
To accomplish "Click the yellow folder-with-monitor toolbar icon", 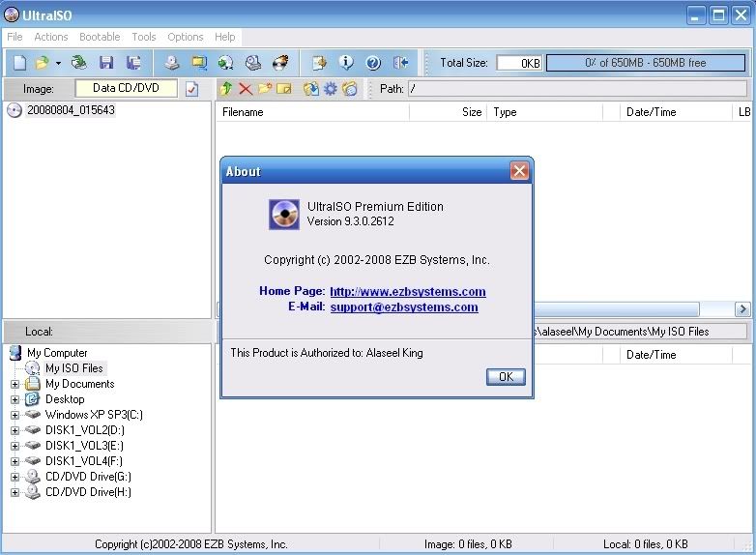I will click(x=198, y=63).
